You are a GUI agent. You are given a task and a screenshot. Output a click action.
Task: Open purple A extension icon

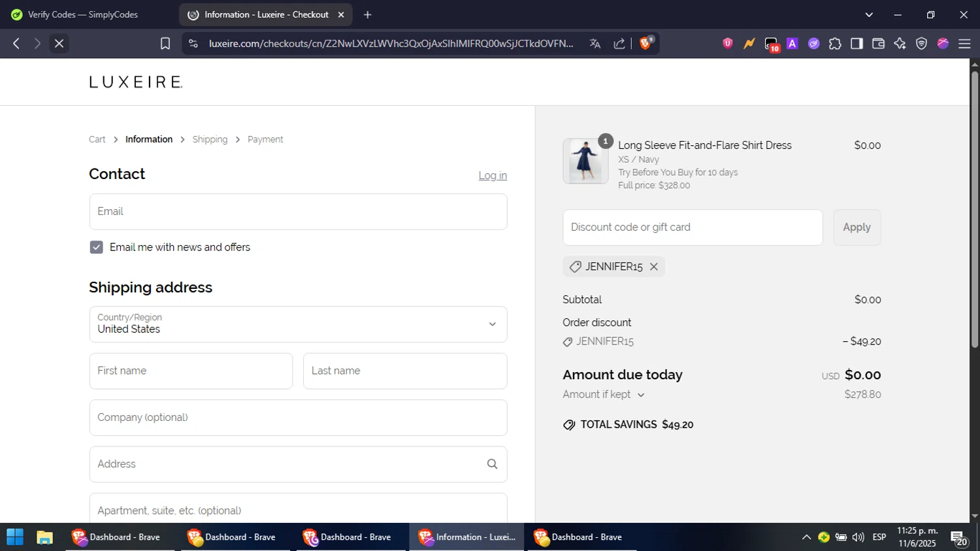pos(792,44)
